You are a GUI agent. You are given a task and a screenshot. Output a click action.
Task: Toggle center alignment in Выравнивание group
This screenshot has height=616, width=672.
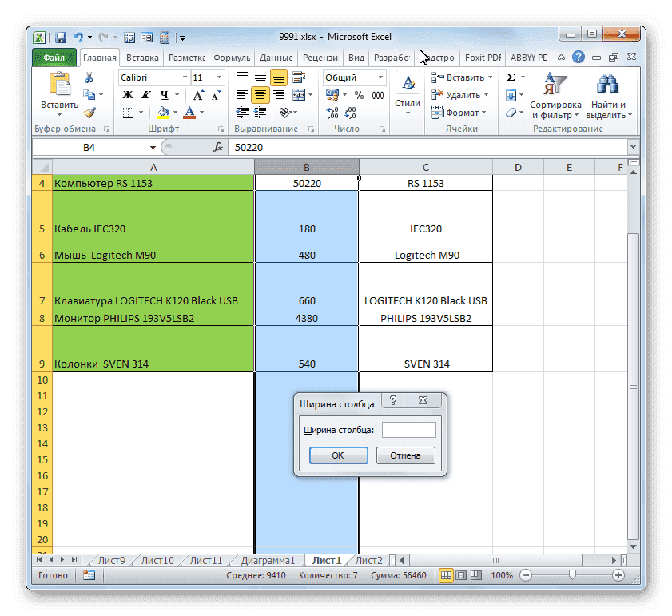(x=260, y=94)
